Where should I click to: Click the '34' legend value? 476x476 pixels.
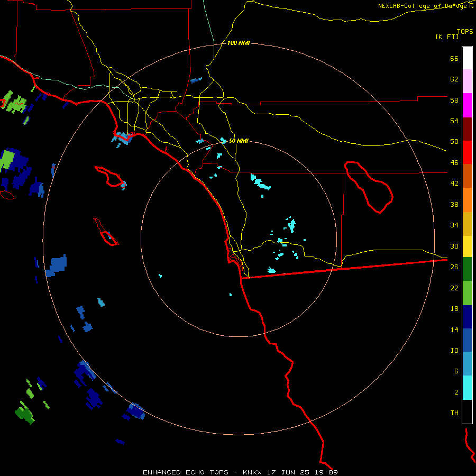click(x=454, y=225)
